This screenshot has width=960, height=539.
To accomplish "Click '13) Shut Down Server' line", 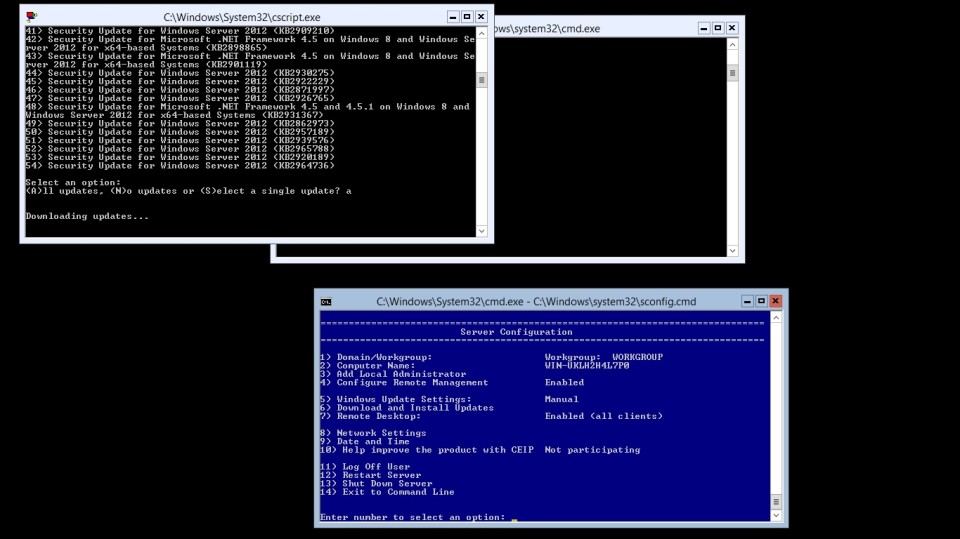I will coord(376,484).
